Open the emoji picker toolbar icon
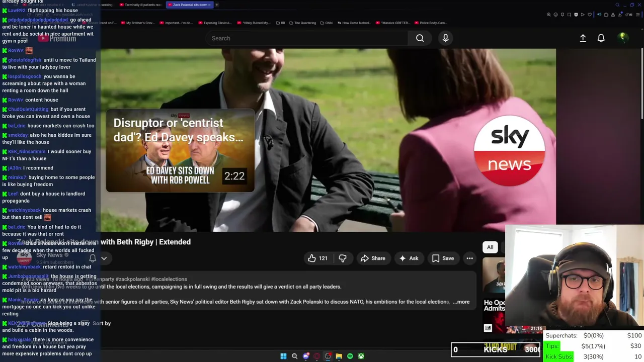Image resolution: width=644 pixels, height=362 pixels. click(555, 15)
